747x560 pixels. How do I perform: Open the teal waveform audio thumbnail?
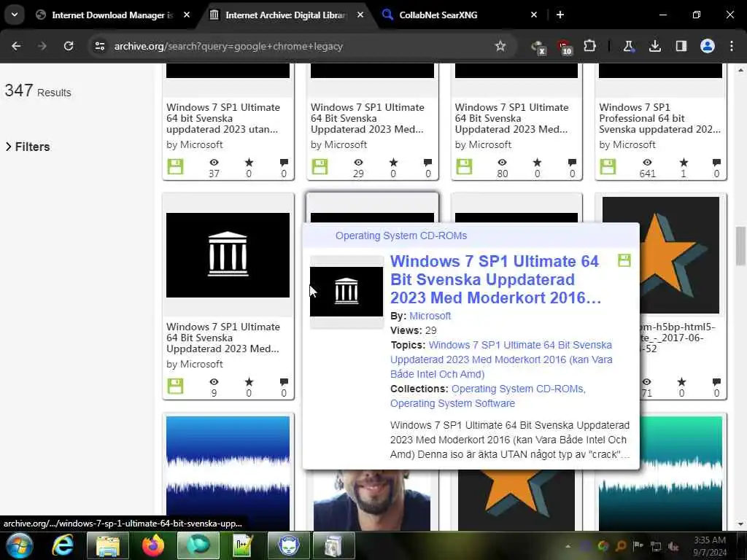coord(660,472)
